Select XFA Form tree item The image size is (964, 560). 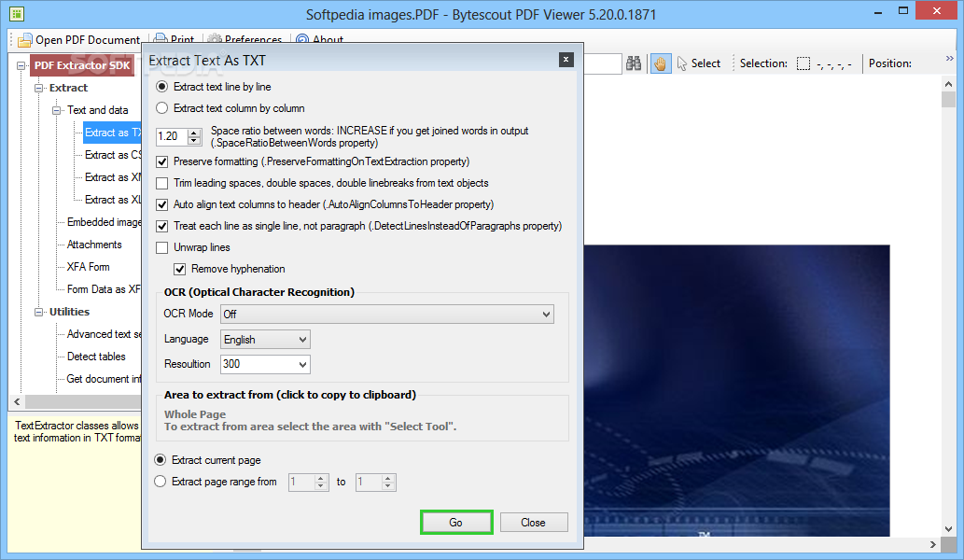(x=88, y=267)
